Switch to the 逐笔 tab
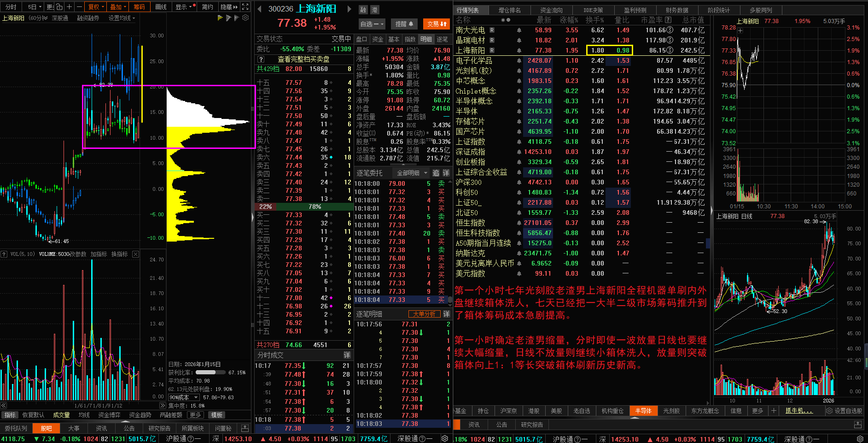 point(442,39)
